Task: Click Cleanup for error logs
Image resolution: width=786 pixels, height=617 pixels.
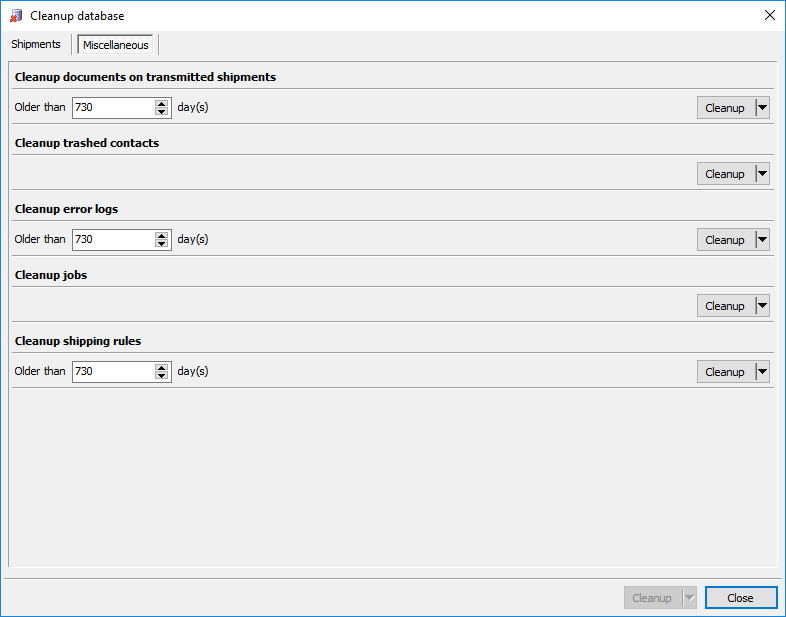Action: pos(725,240)
